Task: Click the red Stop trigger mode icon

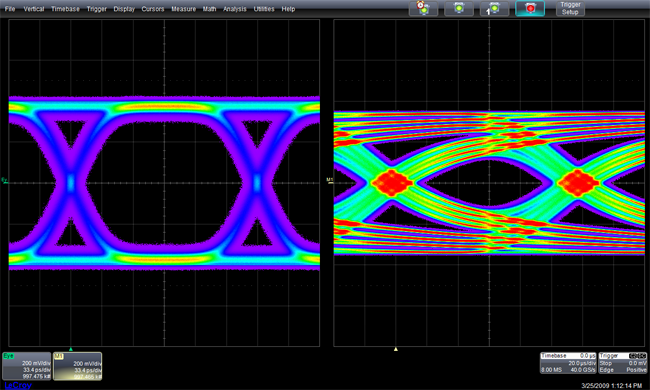Action: [530, 8]
